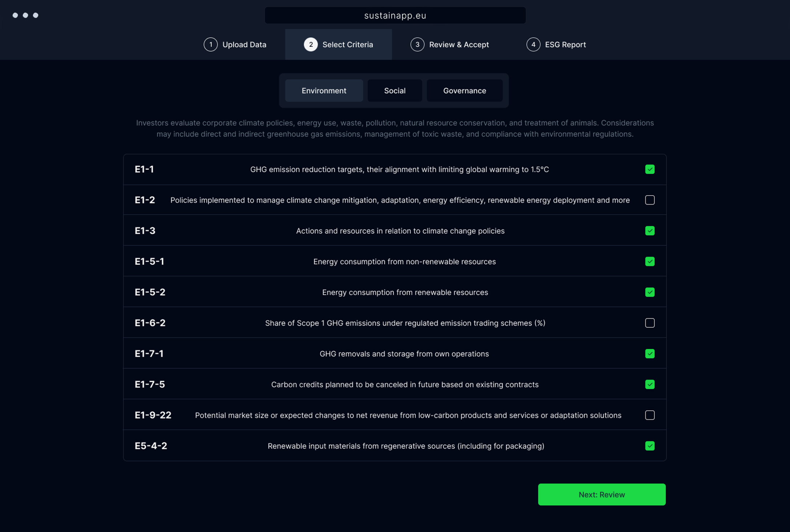Click the sustainapp.eu address bar
Viewport: 790px width, 532px height.
tap(395, 15)
